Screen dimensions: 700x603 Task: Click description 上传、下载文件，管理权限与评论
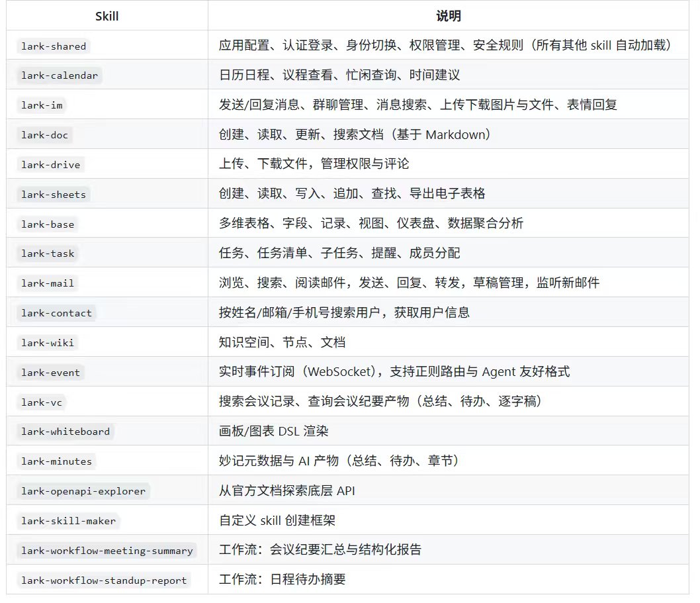314,164
